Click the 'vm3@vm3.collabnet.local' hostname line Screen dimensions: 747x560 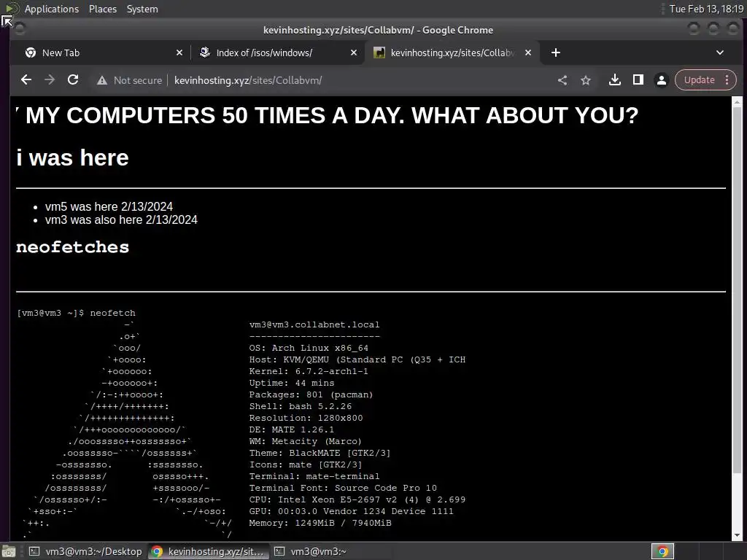click(x=314, y=324)
